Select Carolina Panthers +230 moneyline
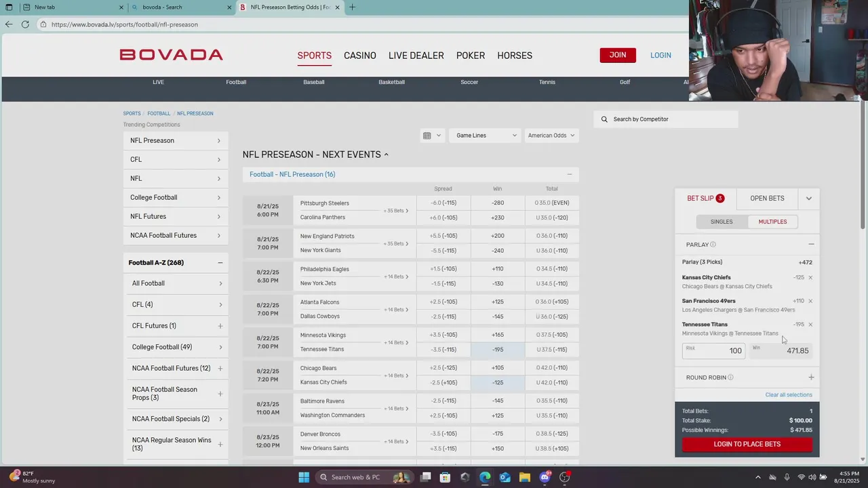This screenshot has height=488, width=868. [498, 218]
